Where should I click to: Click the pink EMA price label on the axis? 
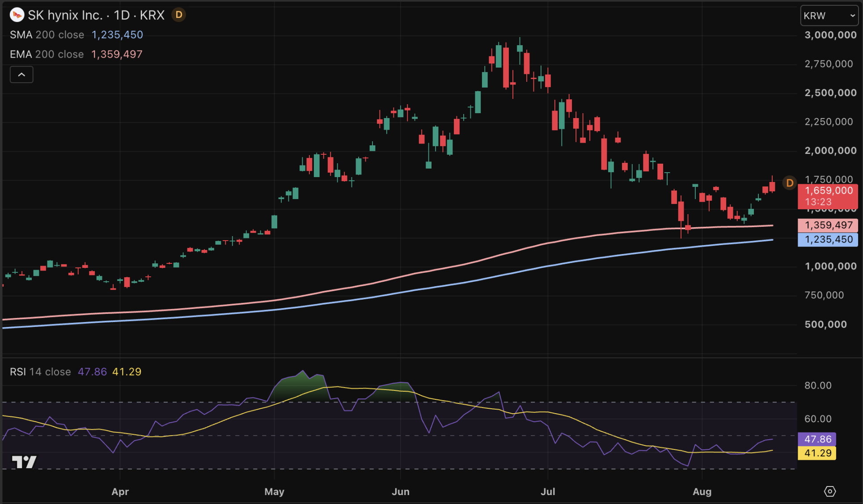(x=828, y=225)
